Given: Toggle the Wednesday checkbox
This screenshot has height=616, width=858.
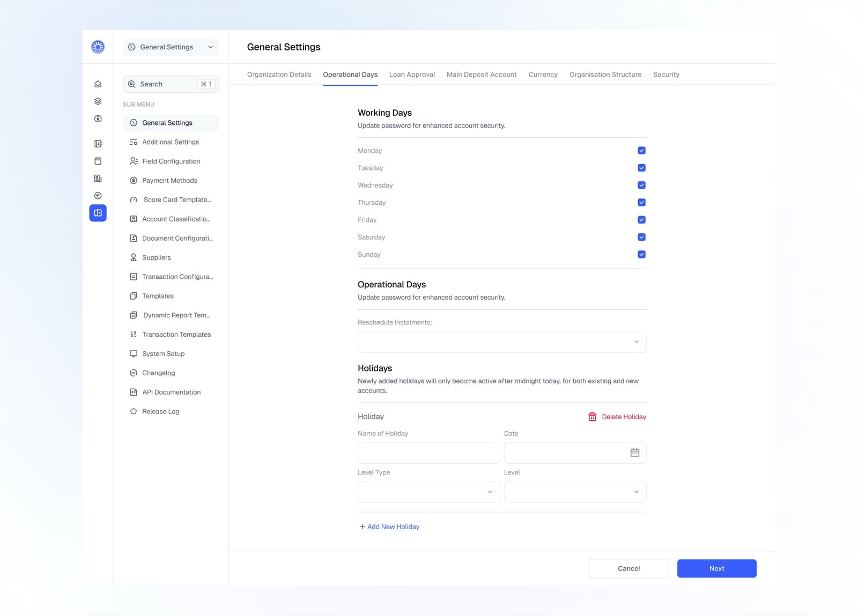Looking at the screenshot, I should point(641,185).
